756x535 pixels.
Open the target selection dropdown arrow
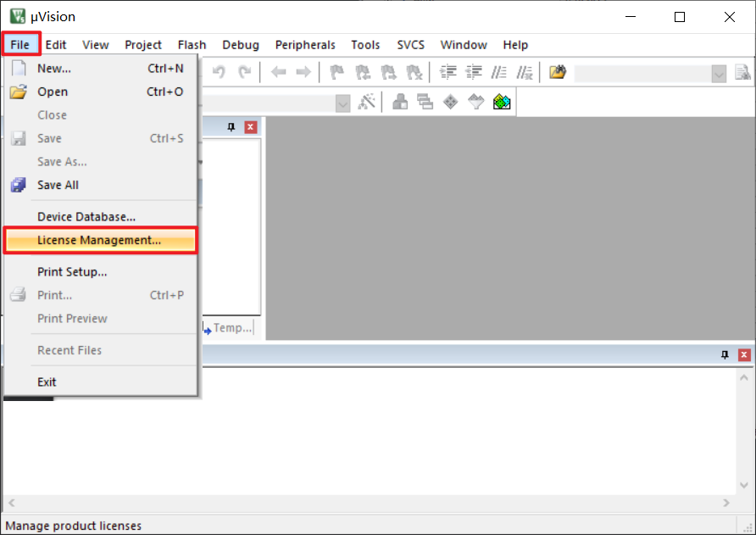click(342, 103)
